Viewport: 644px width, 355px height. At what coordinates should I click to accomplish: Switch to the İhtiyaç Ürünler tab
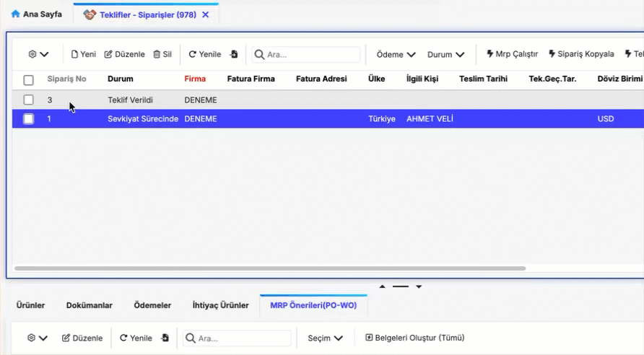click(x=220, y=305)
